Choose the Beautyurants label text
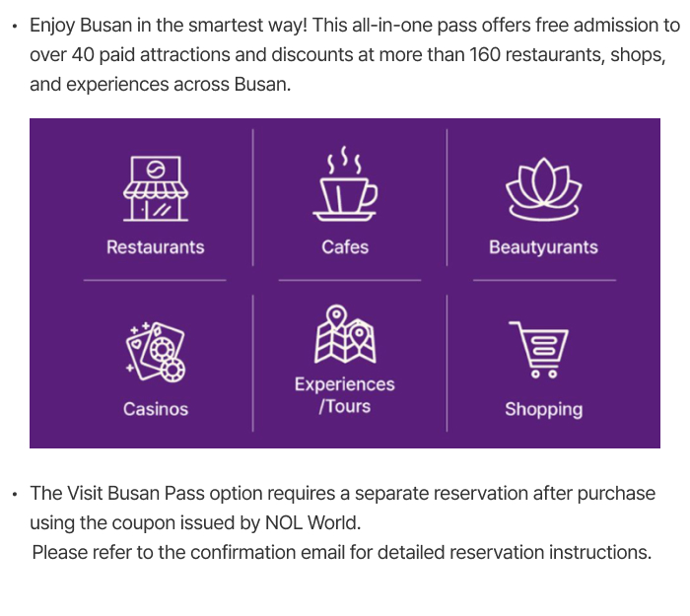690x616 pixels. point(543,247)
